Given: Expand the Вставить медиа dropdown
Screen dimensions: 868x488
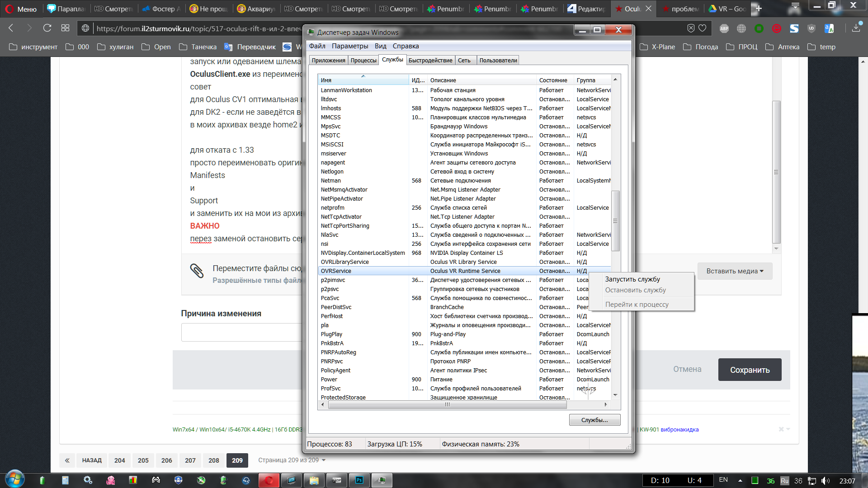Looking at the screenshot, I should pos(734,271).
